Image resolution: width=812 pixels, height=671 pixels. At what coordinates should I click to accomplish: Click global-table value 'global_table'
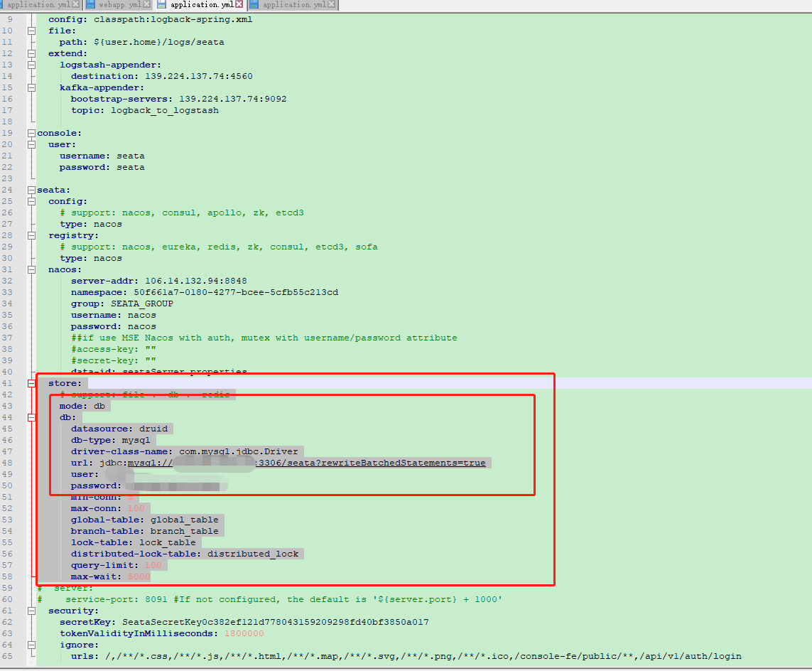(x=185, y=520)
